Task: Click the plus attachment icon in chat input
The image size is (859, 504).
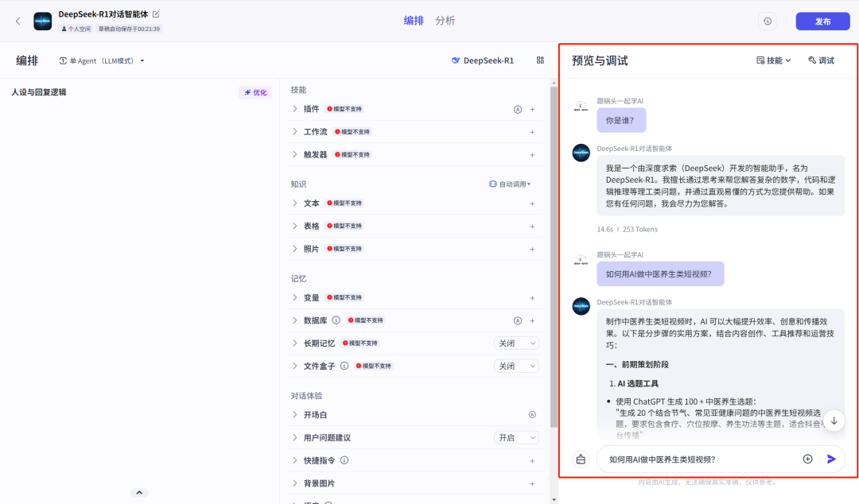Action: [807, 459]
